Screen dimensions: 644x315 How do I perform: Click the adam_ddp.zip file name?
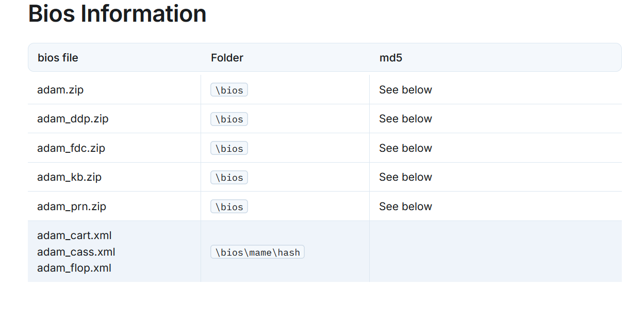coord(73,119)
